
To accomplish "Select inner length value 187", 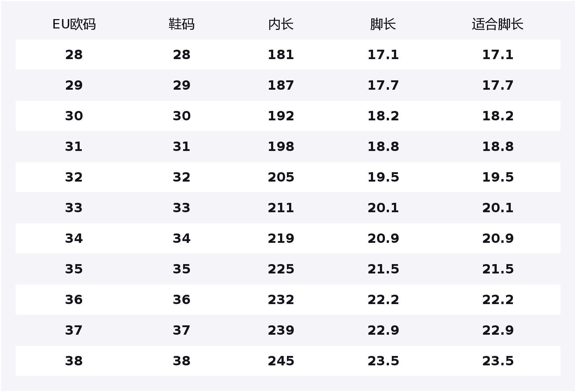I will (x=281, y=85).
